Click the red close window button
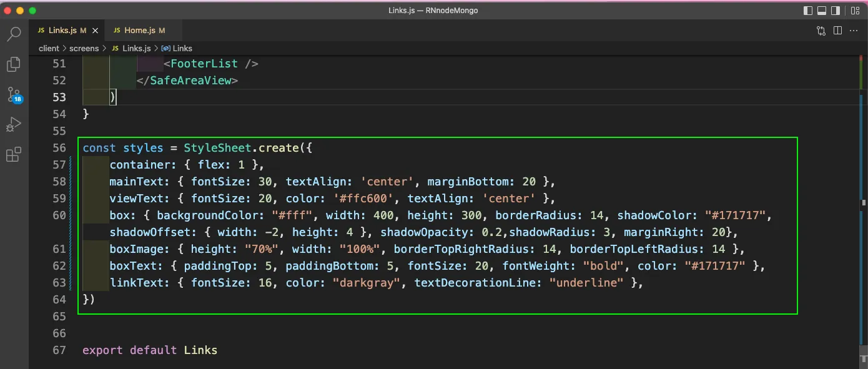868x369 pixels. (8, 11)
